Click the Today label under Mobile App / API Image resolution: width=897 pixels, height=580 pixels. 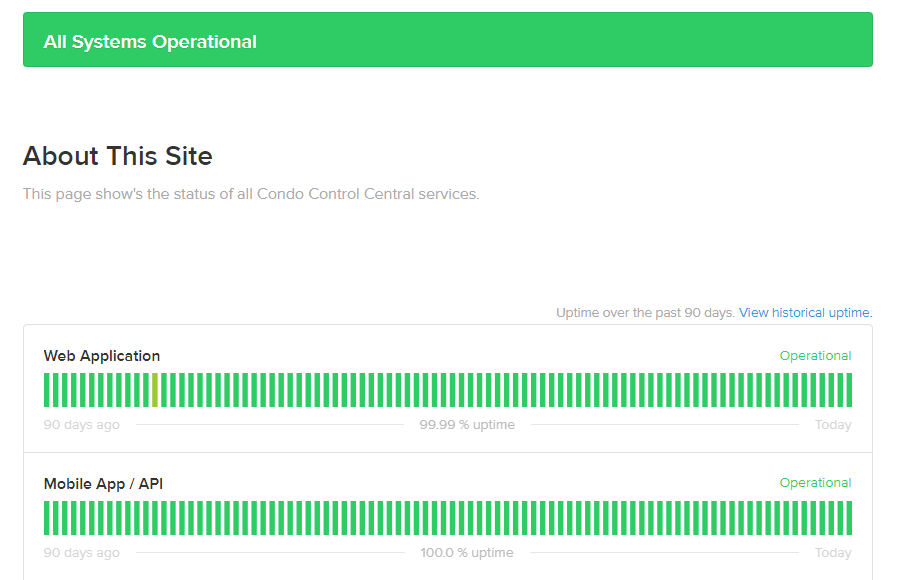point(834,553)
